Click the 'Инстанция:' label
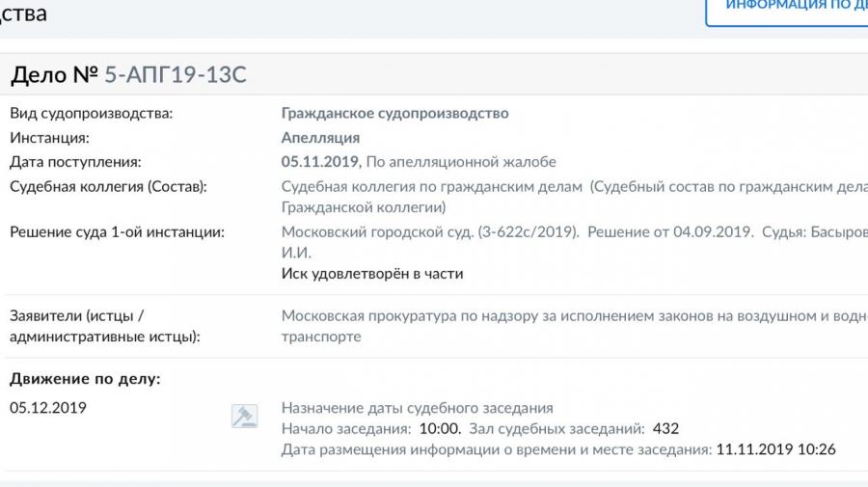Image resolution: width=868 pixels, height=487 pixels. [49, 138]
